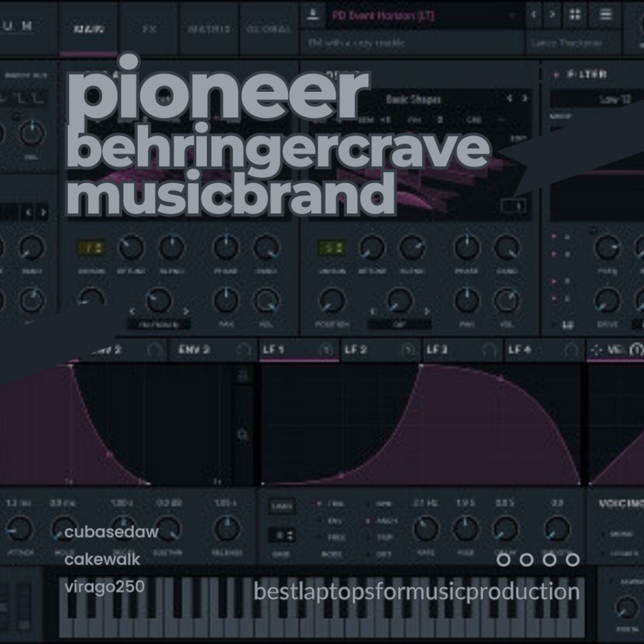Toggle LFO TRIP option
Image resolution: width=644 pixels, height=644 pixels.
[380, 537]
